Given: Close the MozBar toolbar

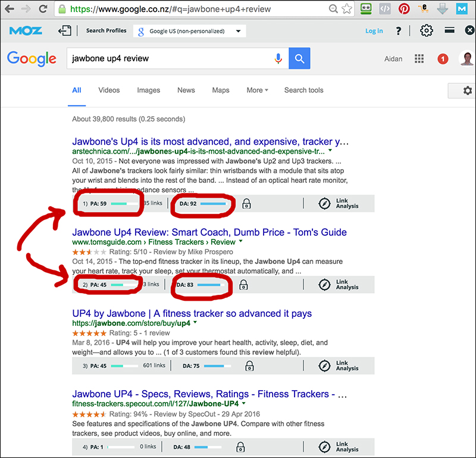Looking at the screenshot, I should coord(469,30).
